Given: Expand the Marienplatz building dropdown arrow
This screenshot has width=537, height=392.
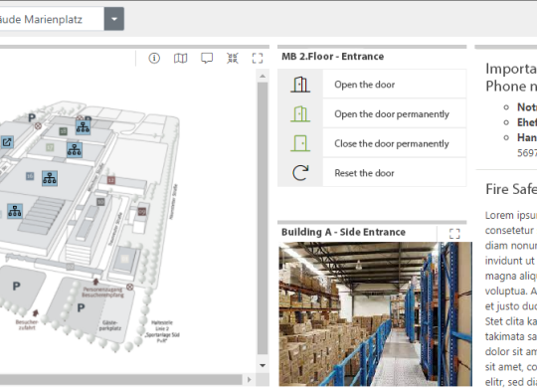Looking at the screenshot, I should [114, 19].
